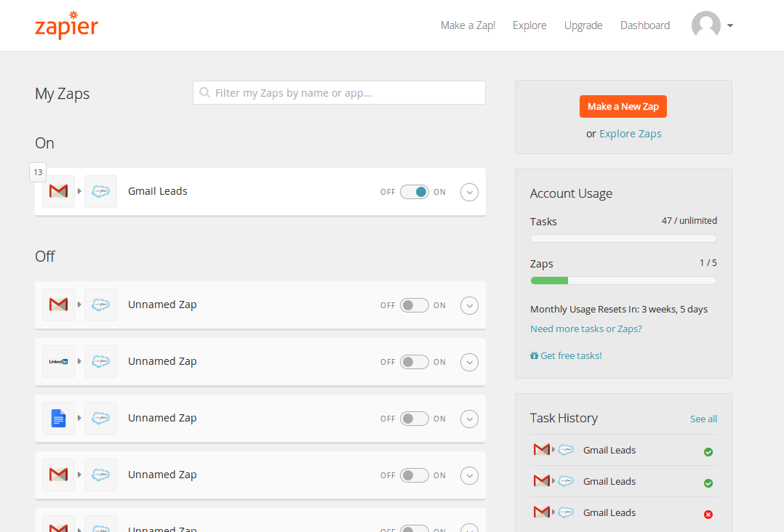Go to Explore in the top navigation
Viewport: 784px width, 532px height.
[529, 25]
